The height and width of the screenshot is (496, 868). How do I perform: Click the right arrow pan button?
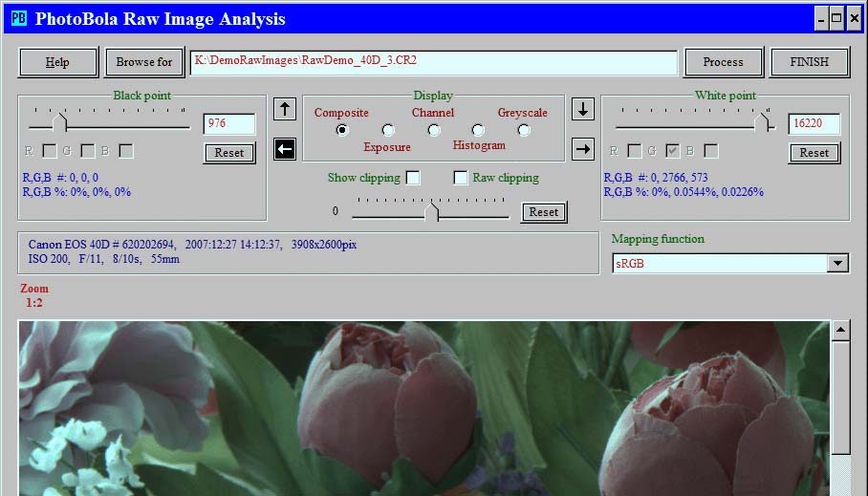[x=582, y=148]
